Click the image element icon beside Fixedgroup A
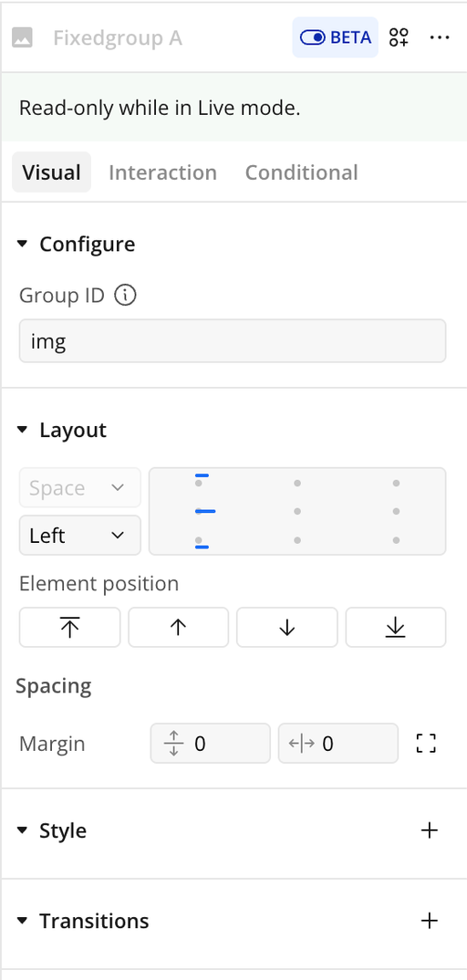 (x=22, y=38)
